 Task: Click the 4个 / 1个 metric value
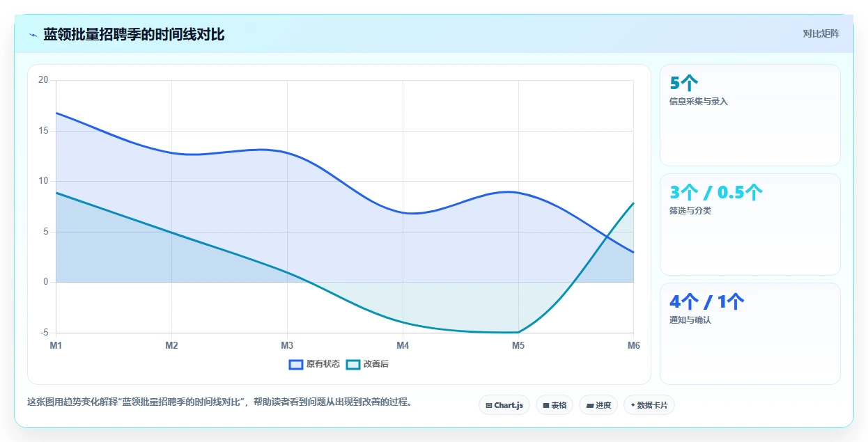(x=707, y=302)
